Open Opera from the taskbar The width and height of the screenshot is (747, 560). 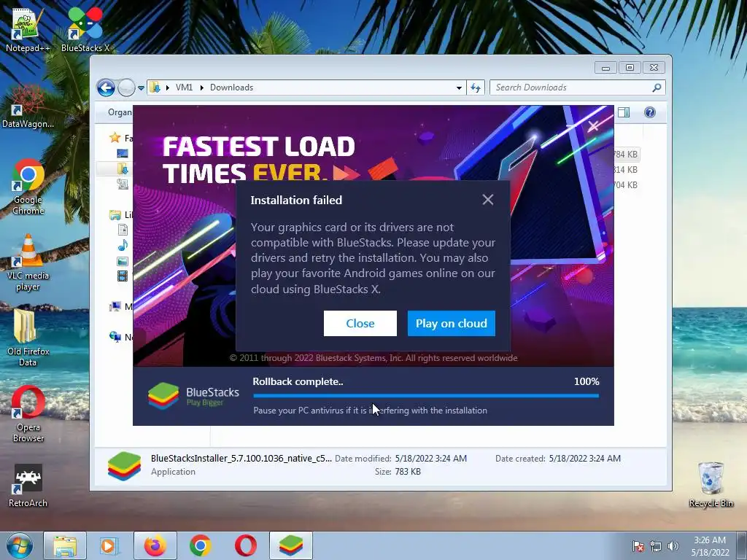[x=245, y=545]
